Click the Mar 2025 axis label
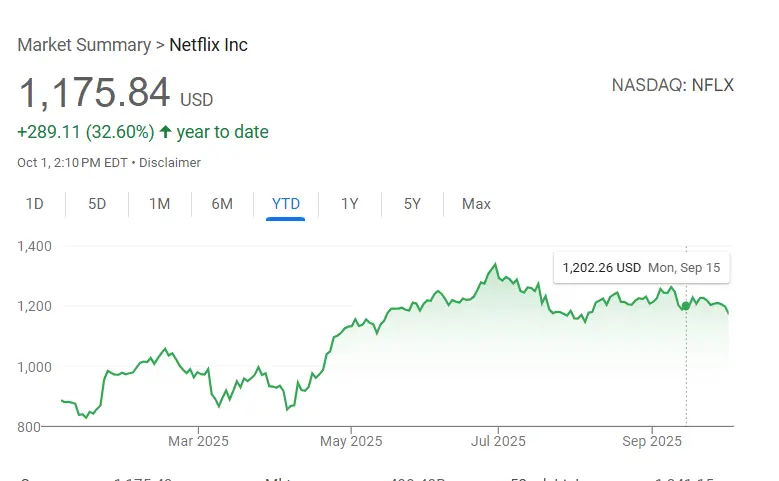779x481 pixels. click(199, 441)
